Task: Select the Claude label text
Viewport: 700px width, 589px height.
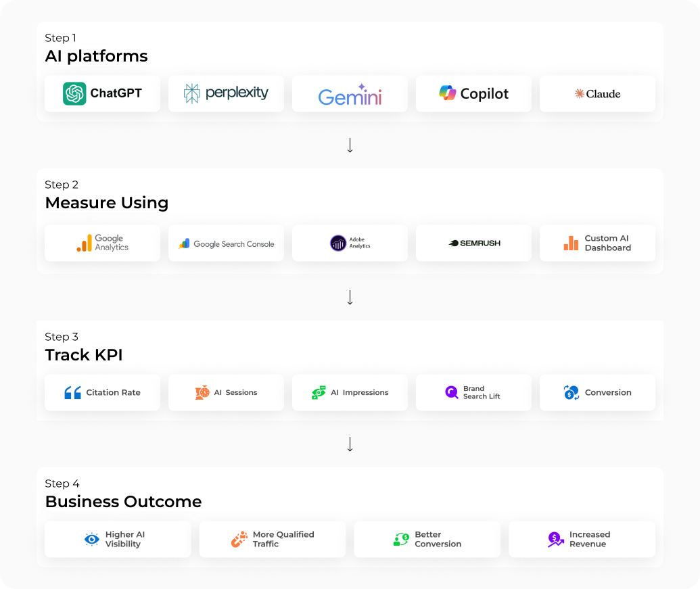Action: (x=603, y=94)
